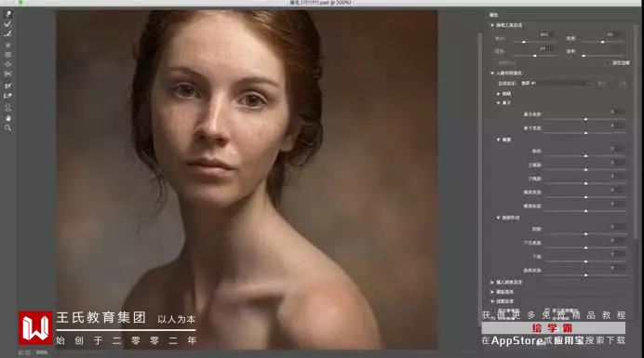Click the Smile slider
Screen dimensions: 644x358
(585, 156)
